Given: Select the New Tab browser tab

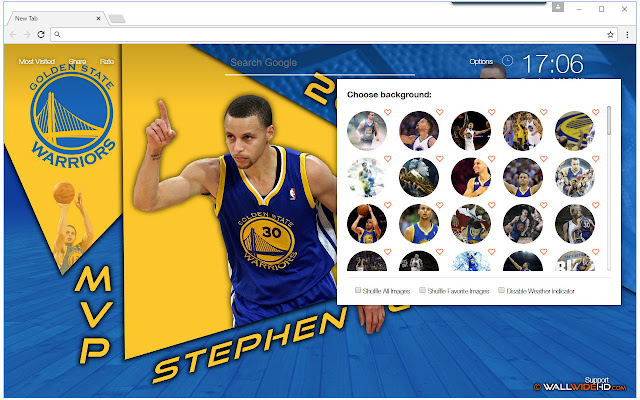Looking at the screenshot, I should (56, 18).
